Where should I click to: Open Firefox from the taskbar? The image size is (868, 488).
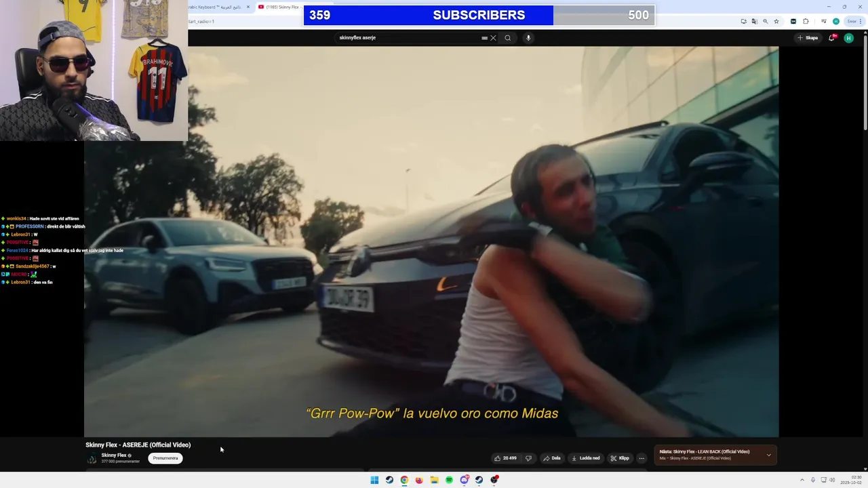pyautogui.click(x=419, y=480)
